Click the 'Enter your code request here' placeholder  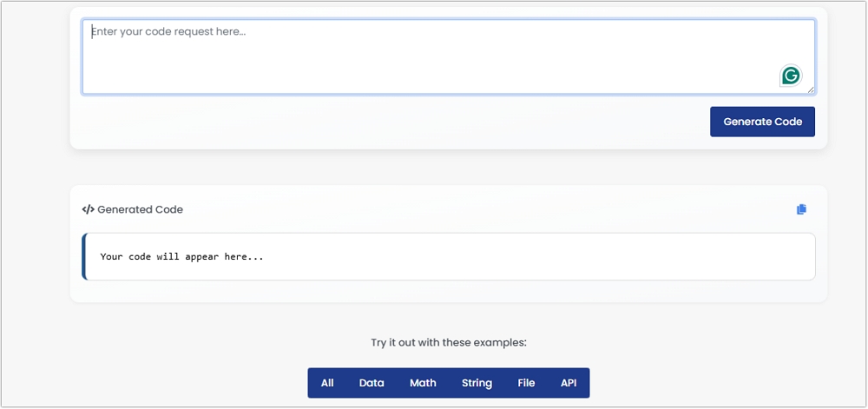coord(168,32)
